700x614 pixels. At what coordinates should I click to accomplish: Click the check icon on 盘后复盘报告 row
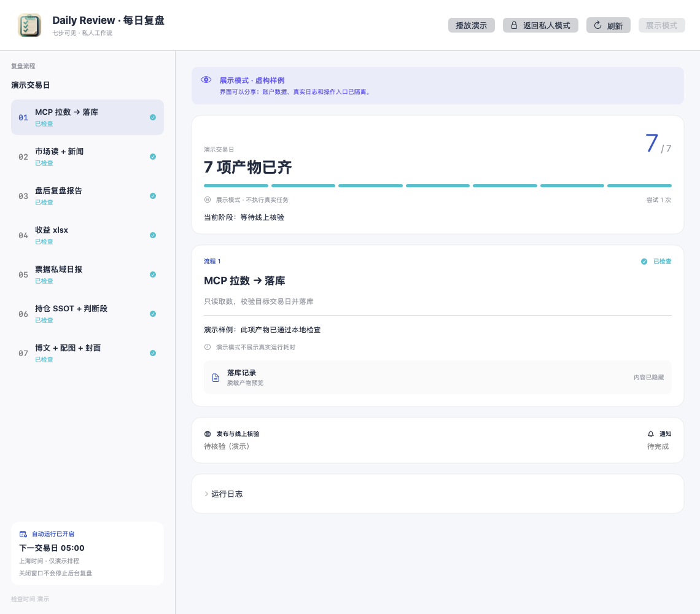(x=153, y=196)
